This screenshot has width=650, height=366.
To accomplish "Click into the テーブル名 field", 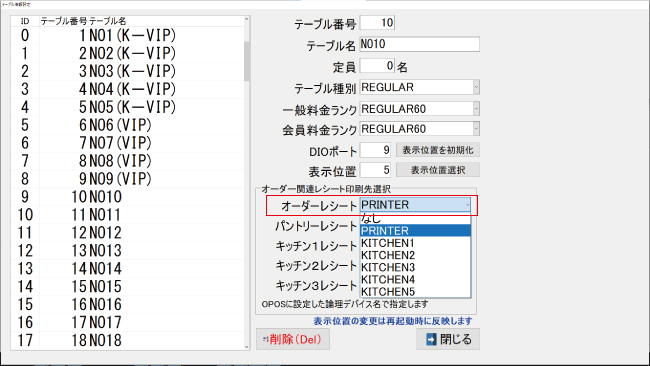I will pos(420,44).
